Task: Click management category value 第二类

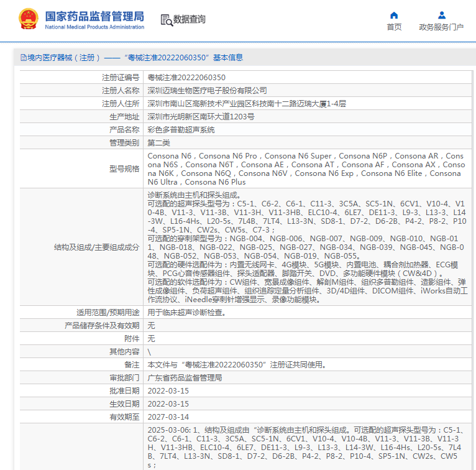Action: pyautogui.click(x=158, y=143)
